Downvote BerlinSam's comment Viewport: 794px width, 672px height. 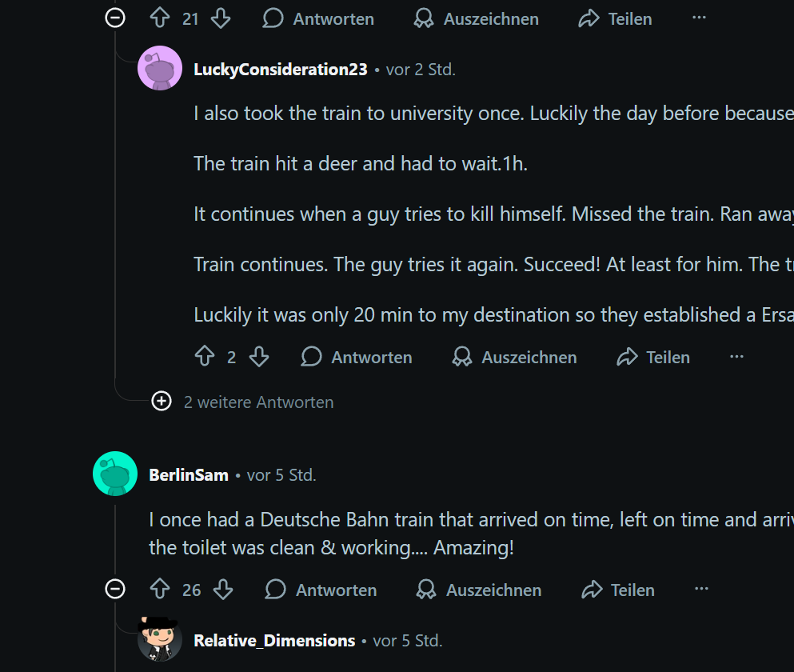(x=223, y=590)
